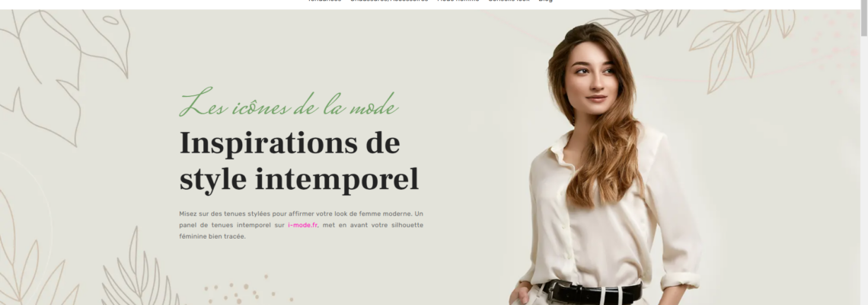Open the i-mode.fr pink hyperlink
The width and height of the screenshot is (868, 305).
303,225
